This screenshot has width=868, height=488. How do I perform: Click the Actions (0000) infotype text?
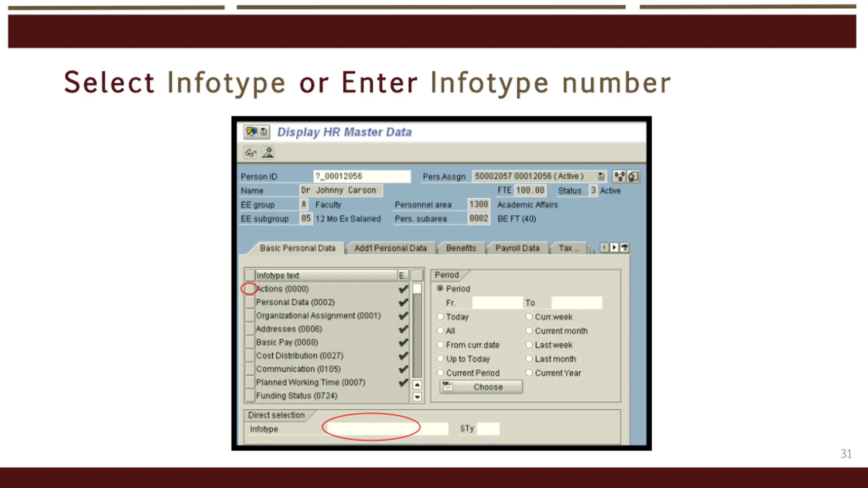pyautogui.click(x=282, y=289)
